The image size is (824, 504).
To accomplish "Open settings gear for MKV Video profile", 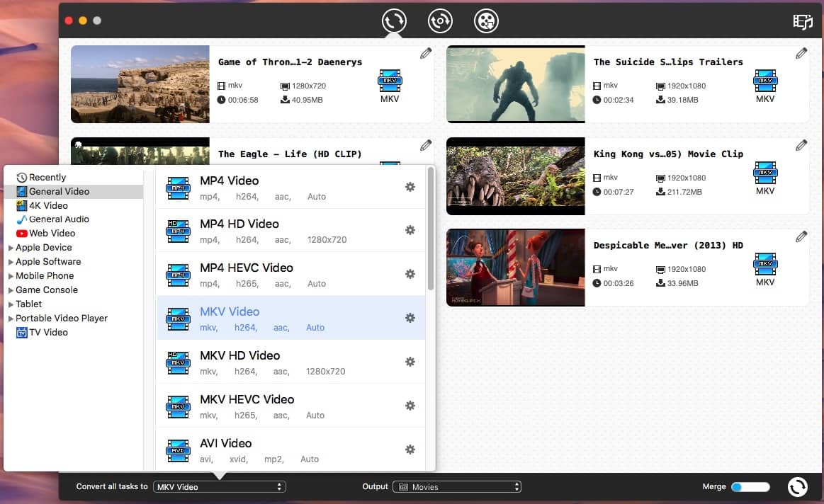I will tap(410, 318).
